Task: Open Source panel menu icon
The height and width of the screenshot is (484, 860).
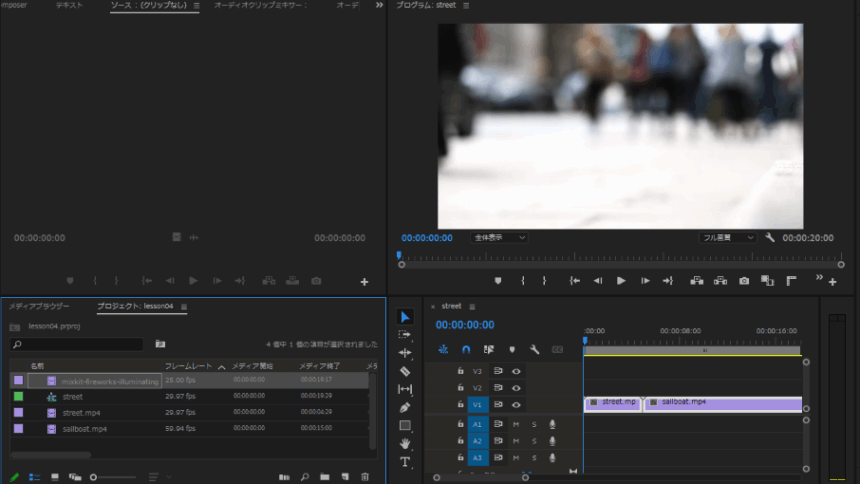Action: tap(196, 5)
